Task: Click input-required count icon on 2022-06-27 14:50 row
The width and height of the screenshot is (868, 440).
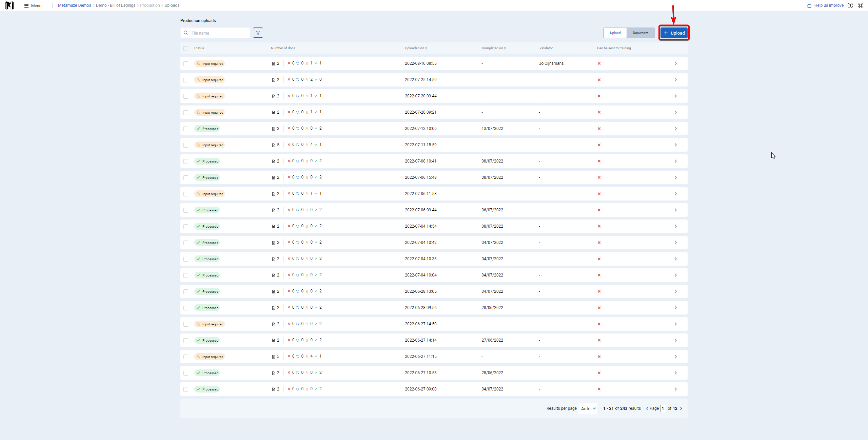Action: pos(307,324)
